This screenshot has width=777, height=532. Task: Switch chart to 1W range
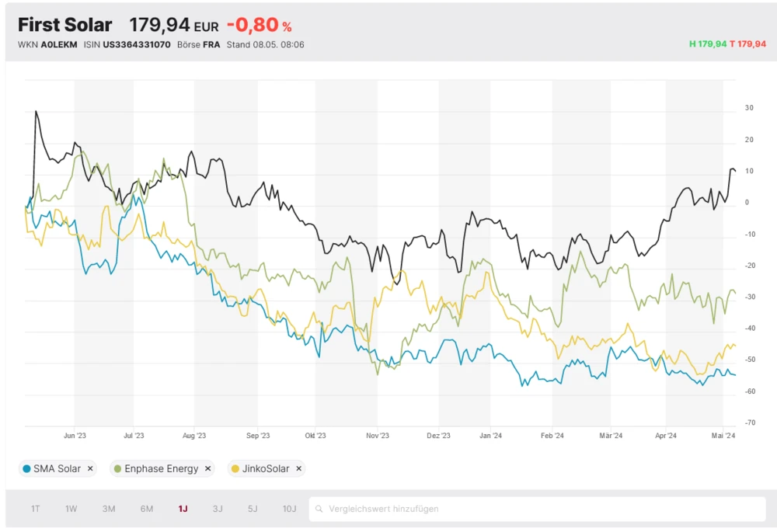pyautogui.click(x=71, y=509)
